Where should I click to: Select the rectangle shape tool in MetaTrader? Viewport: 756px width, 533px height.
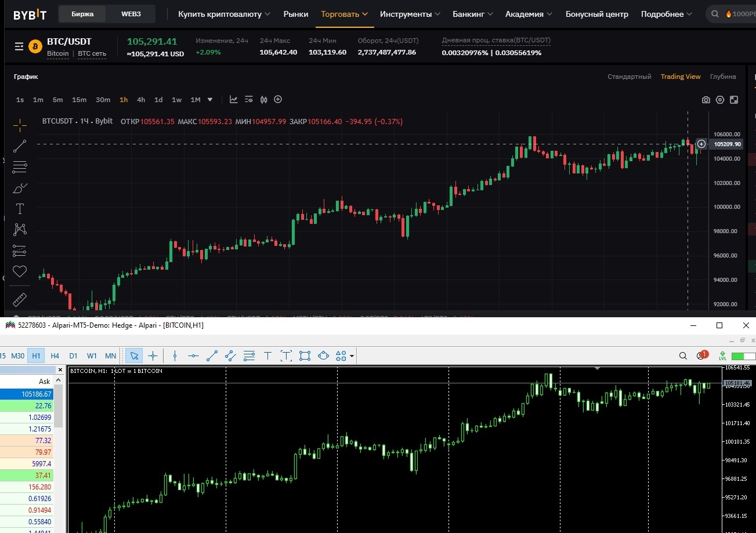pos(305,356)
